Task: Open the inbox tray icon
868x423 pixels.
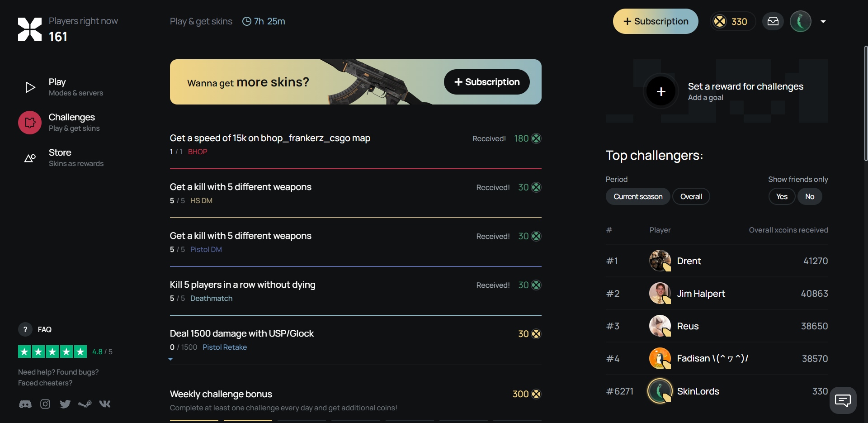Action: pyautogui.click(x=773, y=21)
